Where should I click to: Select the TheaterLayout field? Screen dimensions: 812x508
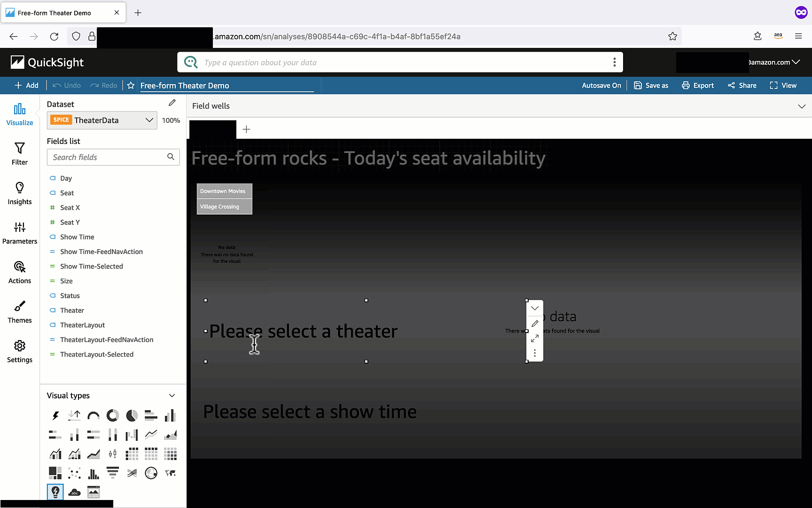[82, 325]
